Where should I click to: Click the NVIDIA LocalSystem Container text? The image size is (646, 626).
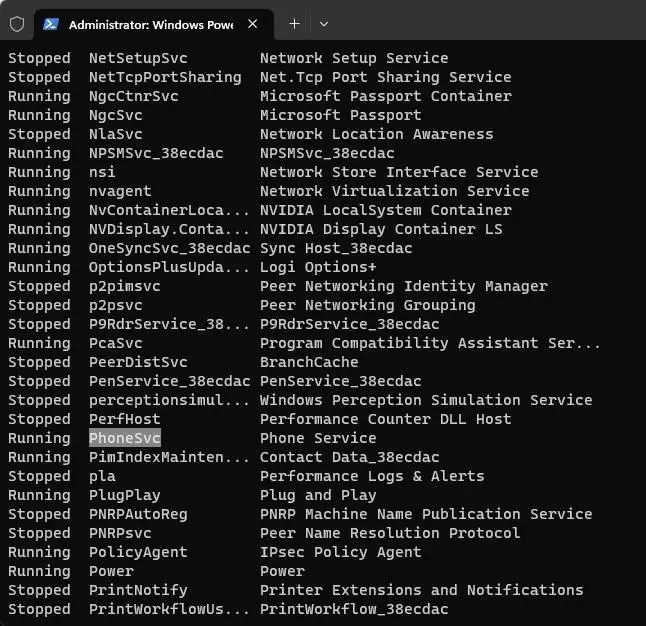point(385,210)
